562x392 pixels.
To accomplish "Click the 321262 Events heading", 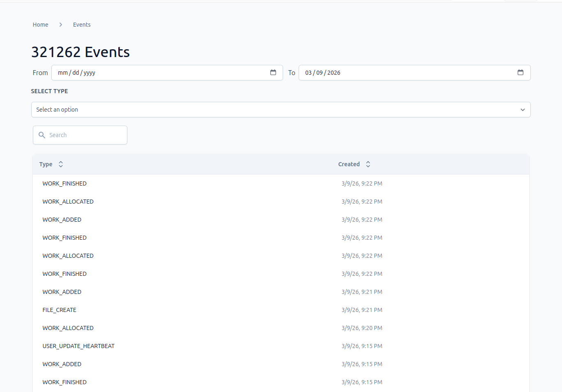I will (81, 52).
